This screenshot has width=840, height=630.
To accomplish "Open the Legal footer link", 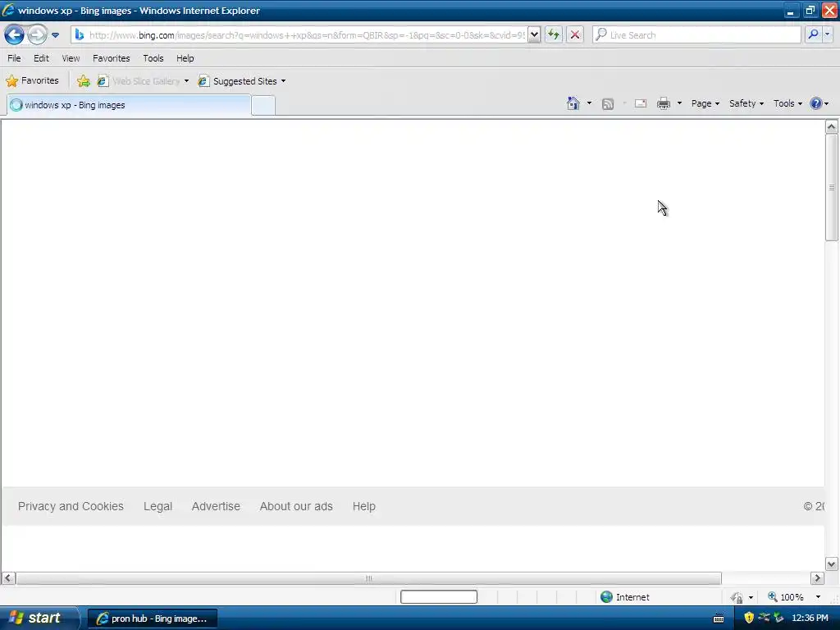I will tap(157, 506).
